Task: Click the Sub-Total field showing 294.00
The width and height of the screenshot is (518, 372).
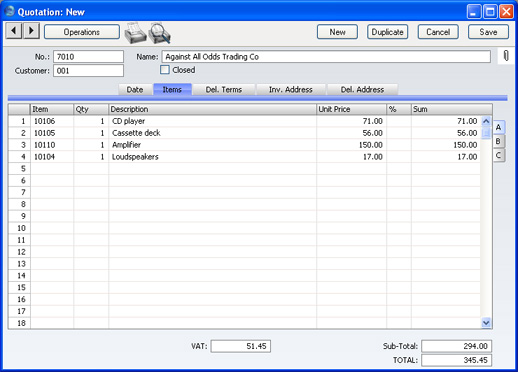Action: coord(456,346)
